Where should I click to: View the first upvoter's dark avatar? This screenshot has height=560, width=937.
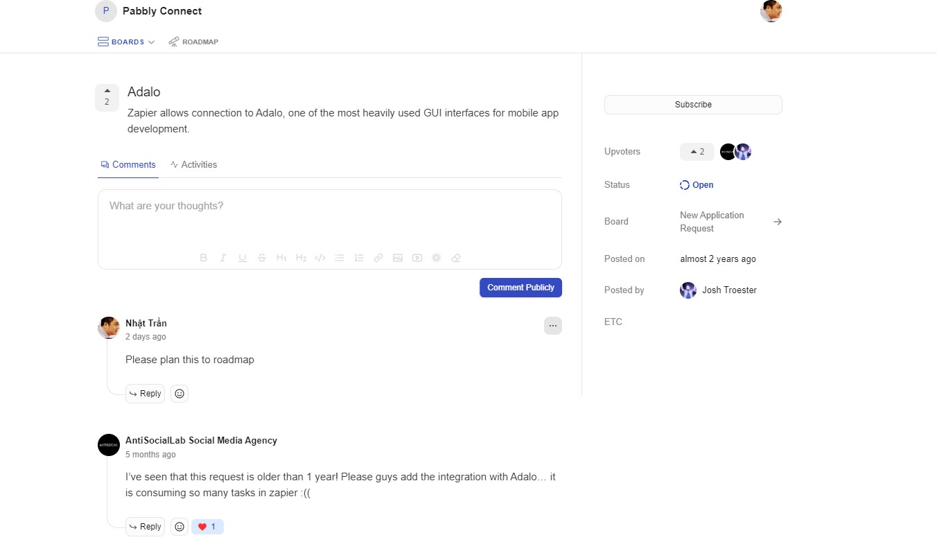tap(728, 152)
